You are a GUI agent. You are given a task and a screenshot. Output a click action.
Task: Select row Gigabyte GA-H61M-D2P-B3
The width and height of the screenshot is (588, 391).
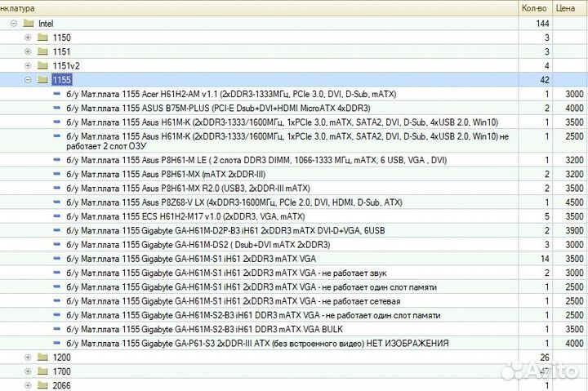(x=294, y=230)
